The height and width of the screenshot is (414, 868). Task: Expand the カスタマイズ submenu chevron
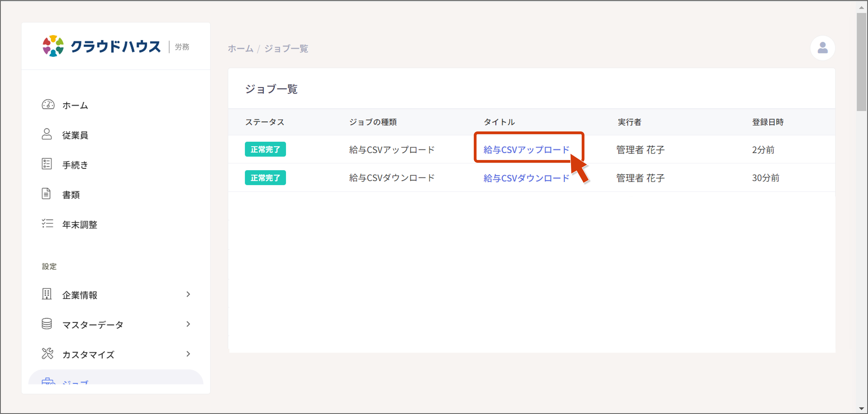point(189,354)
